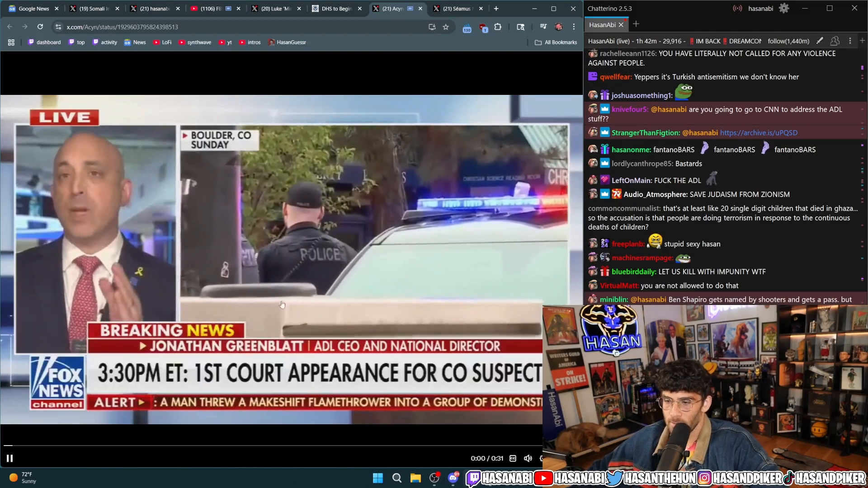Seek along the video progress bar
The image size is (868, 488).
[x=271, y=446]
